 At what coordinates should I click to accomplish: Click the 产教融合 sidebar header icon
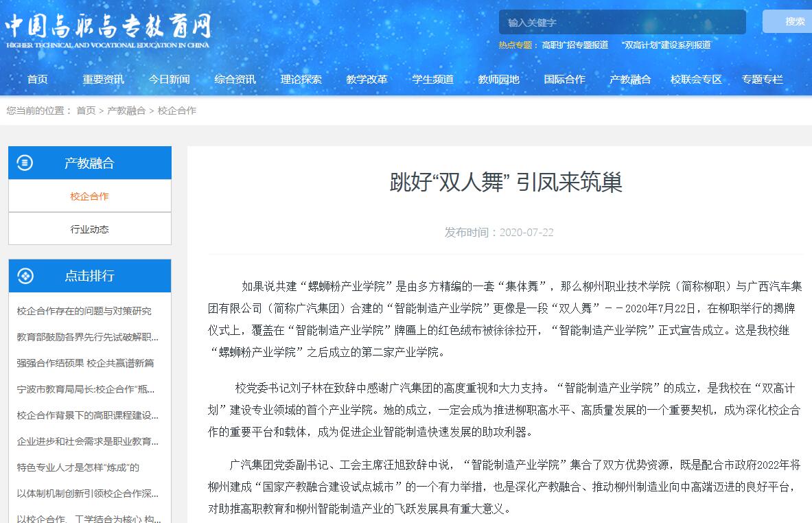25,163
